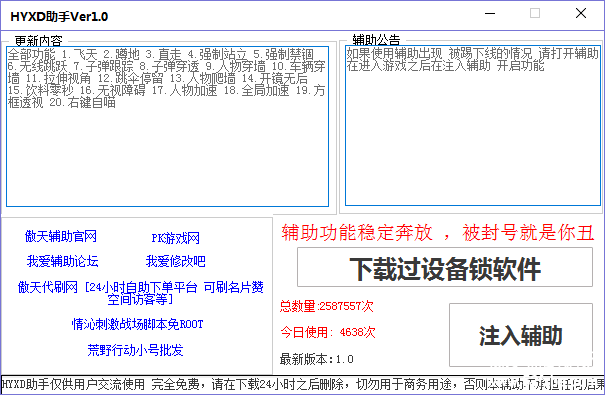Open 荒野行动小号批发 link
The width and height of the screenshot is (605, 395).
(x=135, y=350)
